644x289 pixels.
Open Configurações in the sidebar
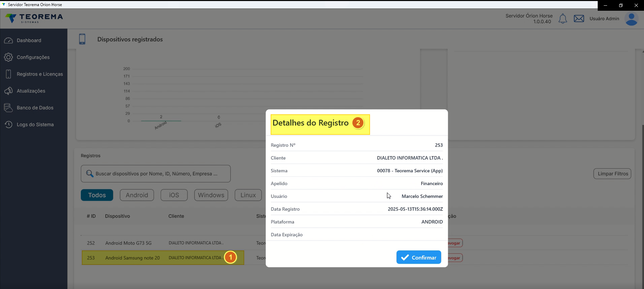[34, 57]
